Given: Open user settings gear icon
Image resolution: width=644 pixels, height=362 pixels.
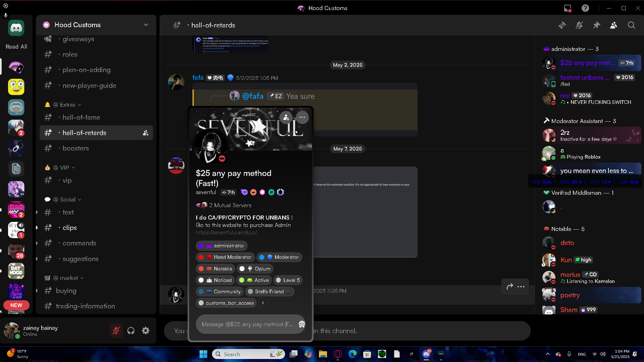Looking at the screenshot, I should point(146,331).
